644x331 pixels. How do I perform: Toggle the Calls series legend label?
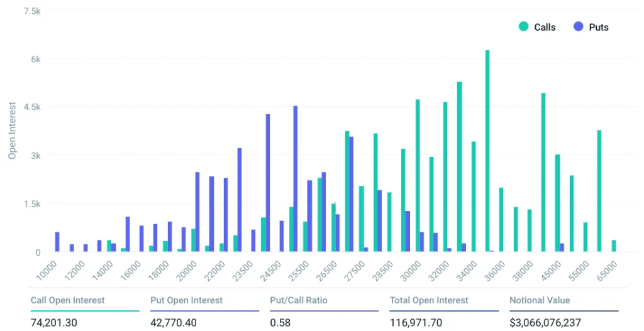tap(545, 27)
